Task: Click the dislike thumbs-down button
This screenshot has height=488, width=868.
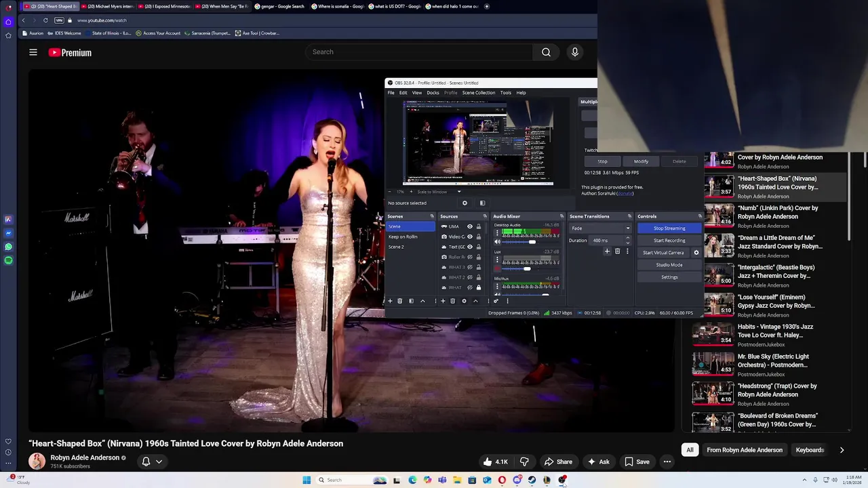Action: 524,462
